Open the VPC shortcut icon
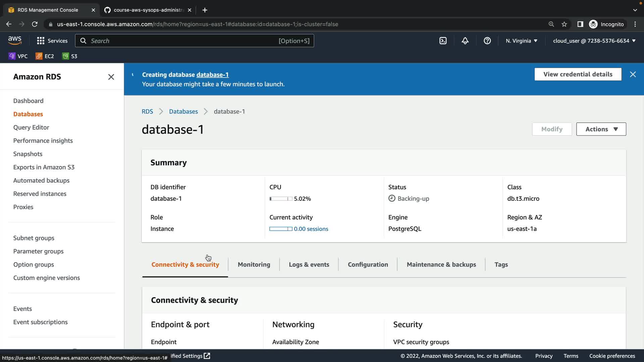Viewport: 644px width, 362px height. pyautogui.click(x=18, y=56)
